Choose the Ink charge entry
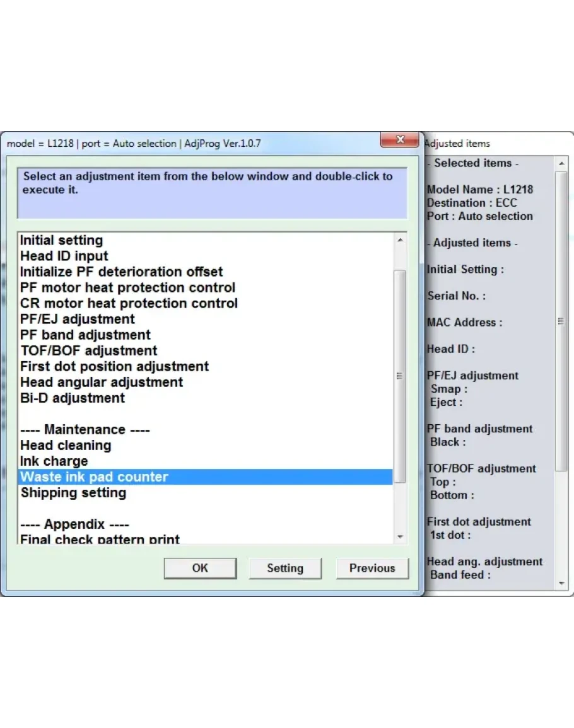Screen dimensions: 574x728 coord(54,461)
